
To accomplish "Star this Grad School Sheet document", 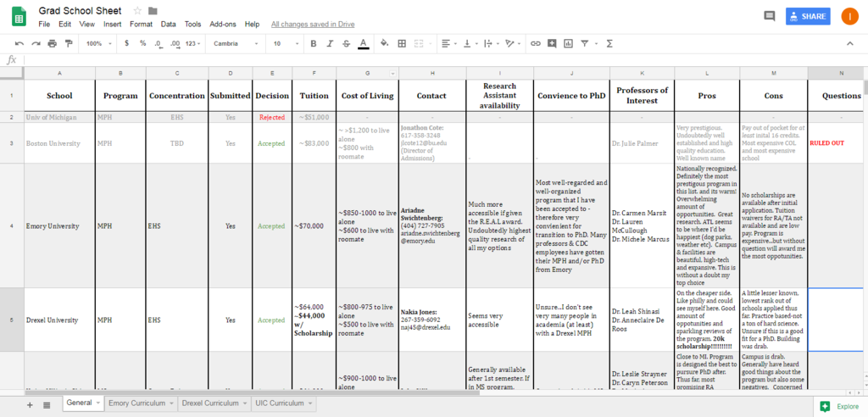I will 138,10.
